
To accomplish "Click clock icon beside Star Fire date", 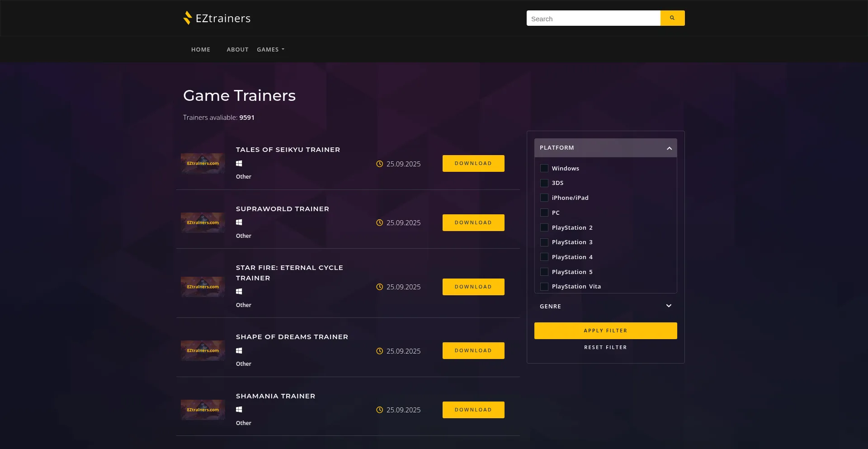I will (380, 287).
